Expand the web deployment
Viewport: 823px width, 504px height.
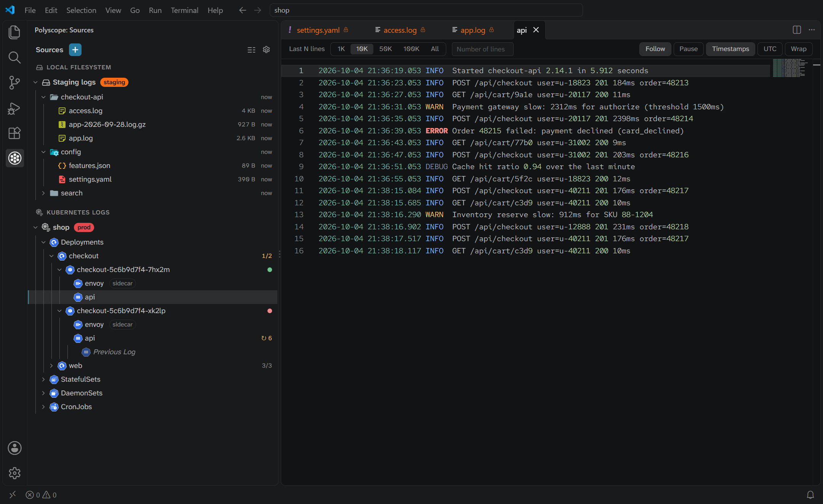(x=51, y=366)
